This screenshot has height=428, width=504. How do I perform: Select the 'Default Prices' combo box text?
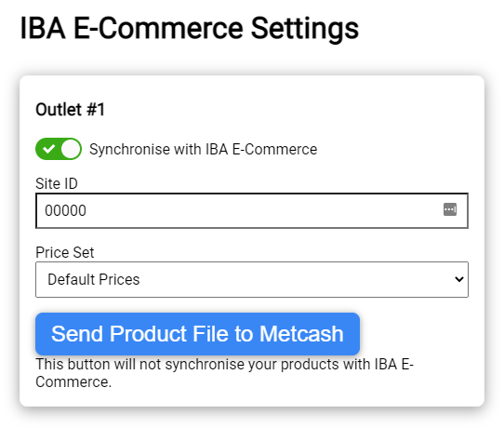coord(94,279)
